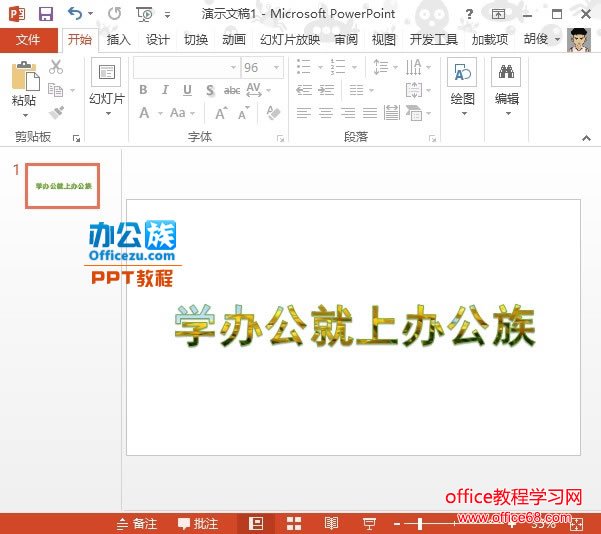Redo with the repeat arrow icon

pyautogui.click(x=114, y=14)
